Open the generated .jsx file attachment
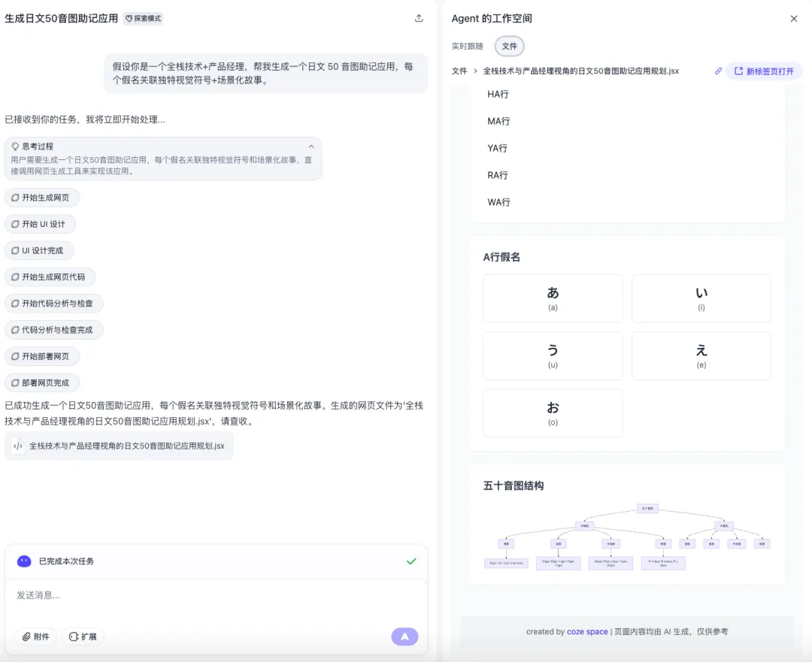The width and height of the screenshot is (812, 662). pos(120,446)
